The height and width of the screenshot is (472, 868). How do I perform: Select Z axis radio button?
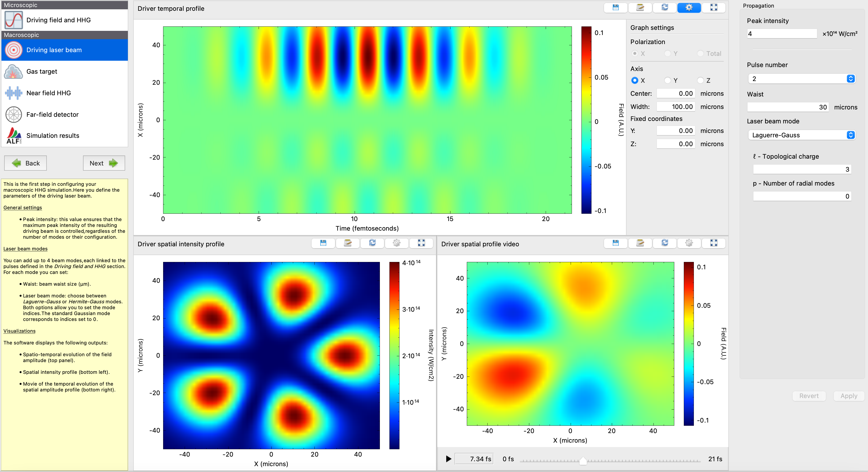pyautogui.click(x=700, y=80)
